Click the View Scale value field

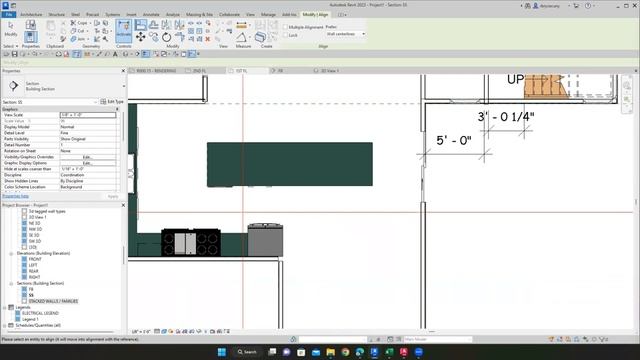pos(88,115)
